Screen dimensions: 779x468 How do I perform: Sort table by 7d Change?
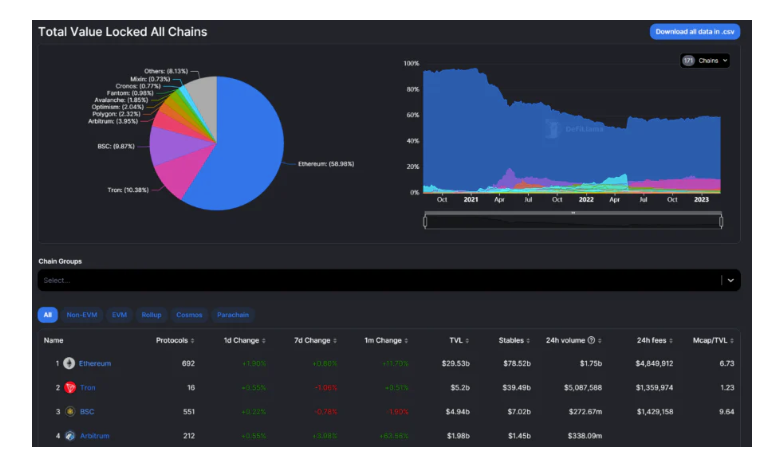315,340
